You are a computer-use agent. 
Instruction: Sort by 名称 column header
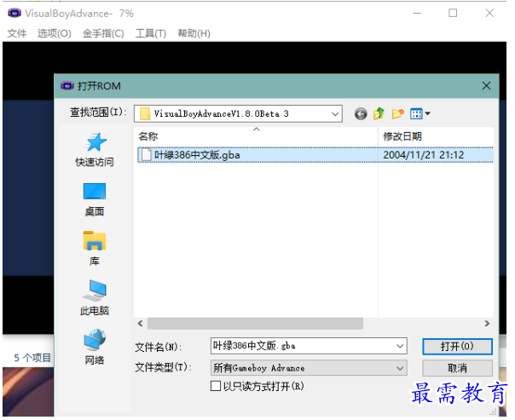pyautogui.click(x=256, y=136)
